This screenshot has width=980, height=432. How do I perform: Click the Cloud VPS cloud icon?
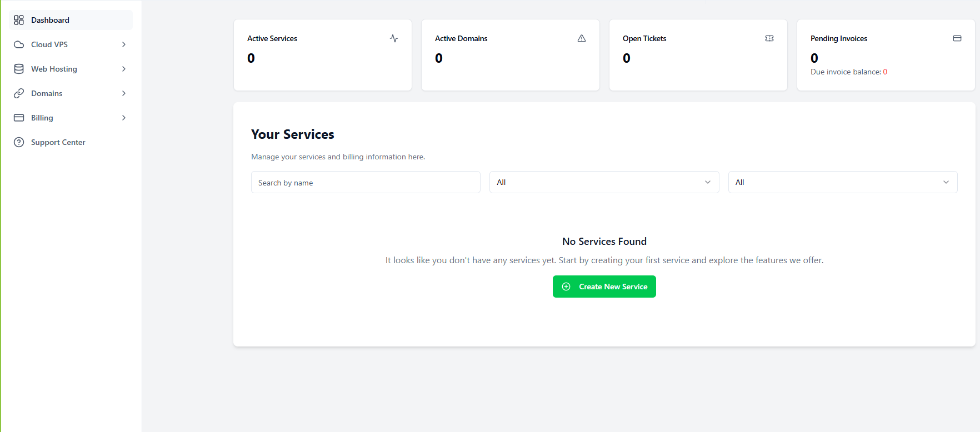pyautogui.click(x=19, y=44)
